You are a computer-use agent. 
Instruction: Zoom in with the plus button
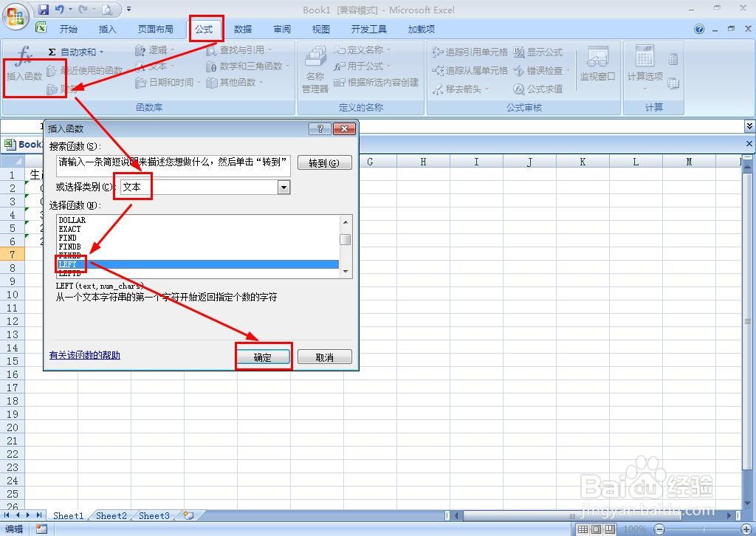pos(746,529)
